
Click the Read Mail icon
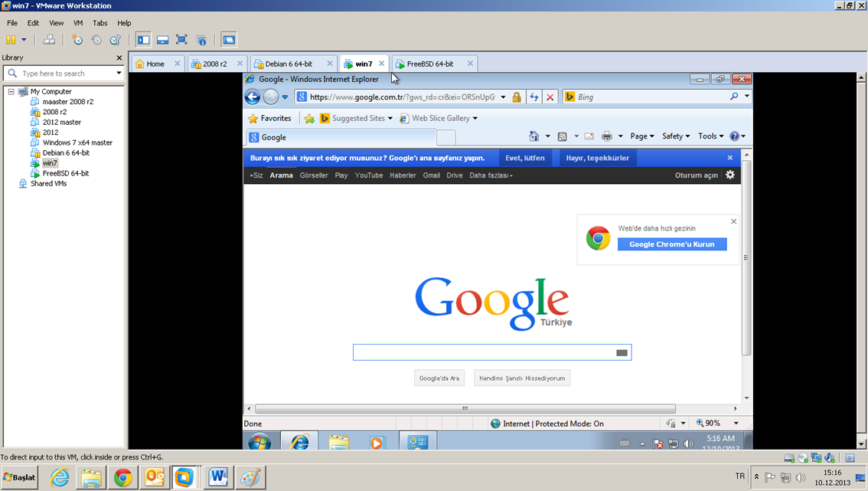[589, 136]
